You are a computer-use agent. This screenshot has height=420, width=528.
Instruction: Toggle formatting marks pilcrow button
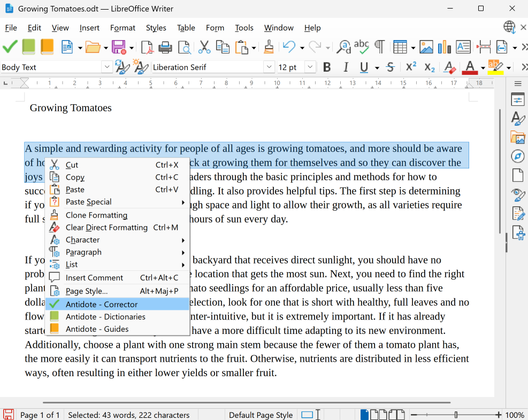(x=379, y=47)
